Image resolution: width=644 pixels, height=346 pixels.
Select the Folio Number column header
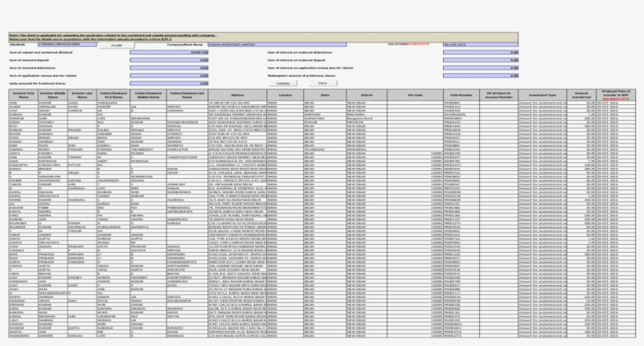(461, 95)
